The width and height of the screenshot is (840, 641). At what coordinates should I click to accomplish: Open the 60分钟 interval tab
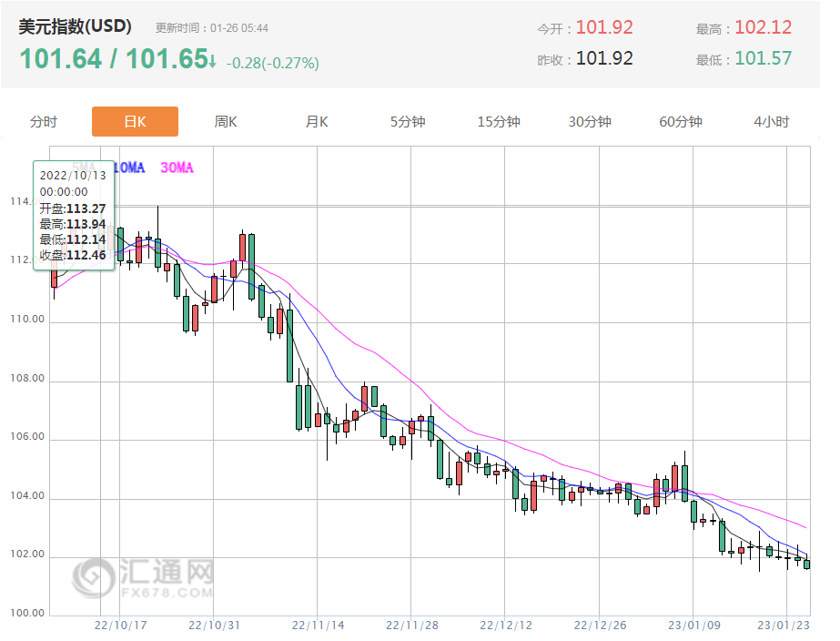pos(681,122)
